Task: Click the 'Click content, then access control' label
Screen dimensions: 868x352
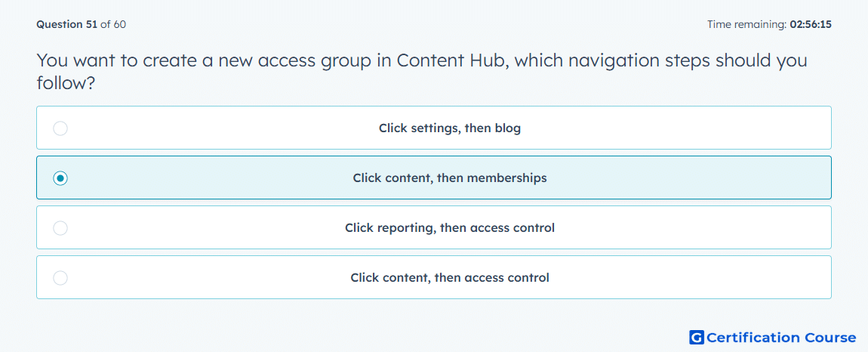Action: point(450,278)
